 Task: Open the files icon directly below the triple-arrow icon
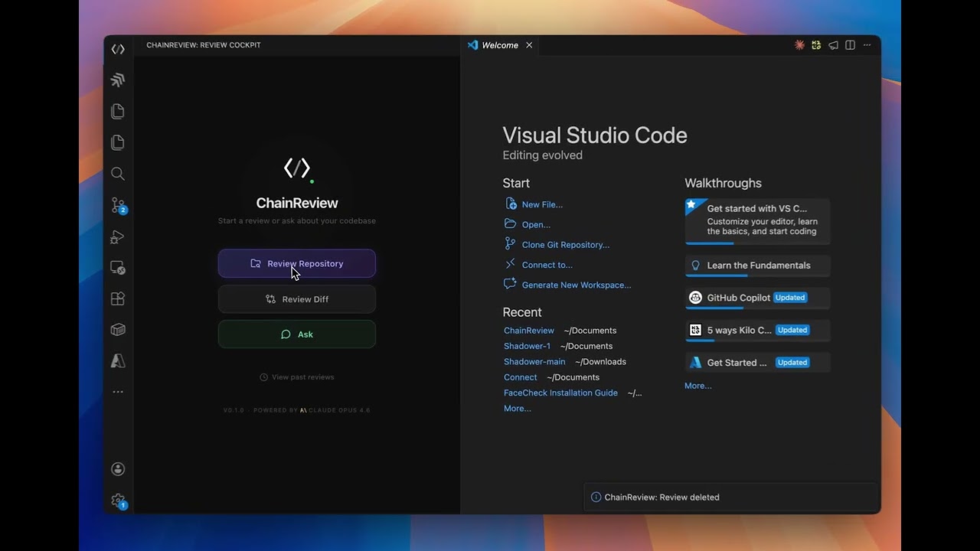click(118, 111)
